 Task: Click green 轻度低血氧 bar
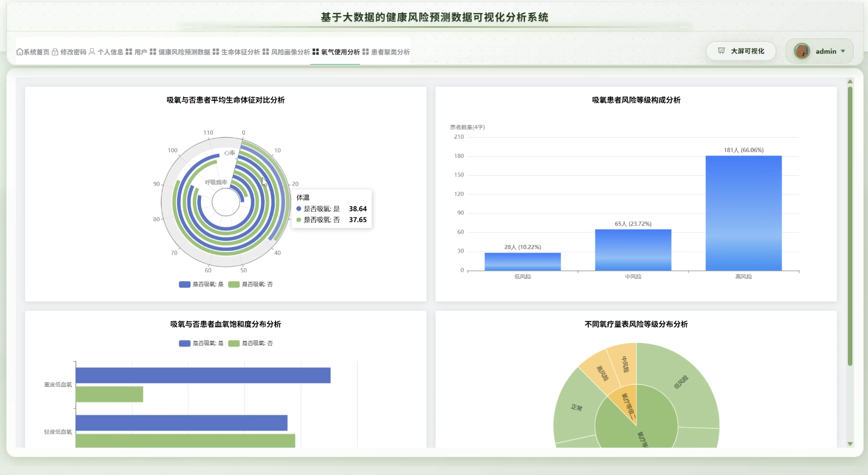click(x=185, y=441)
